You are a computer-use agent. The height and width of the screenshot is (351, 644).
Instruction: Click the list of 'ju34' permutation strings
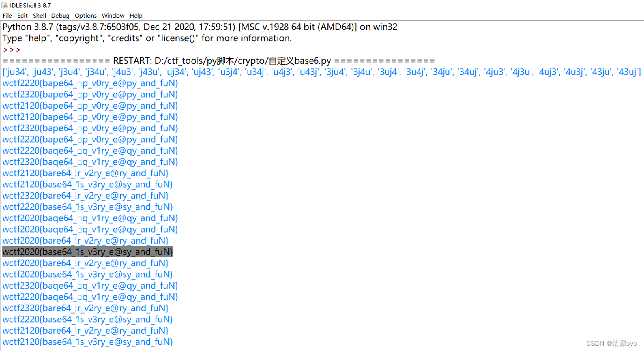(x=322, y=72)
